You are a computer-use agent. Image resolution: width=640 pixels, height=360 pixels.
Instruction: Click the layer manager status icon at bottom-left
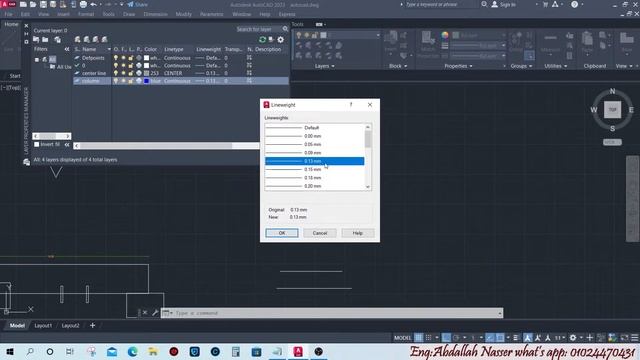pos(27,162)
